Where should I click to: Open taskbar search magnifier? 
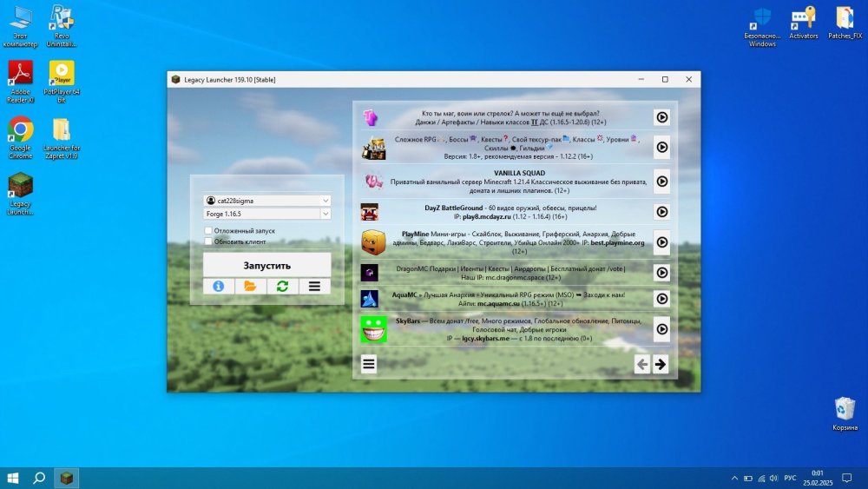point(39,478)
